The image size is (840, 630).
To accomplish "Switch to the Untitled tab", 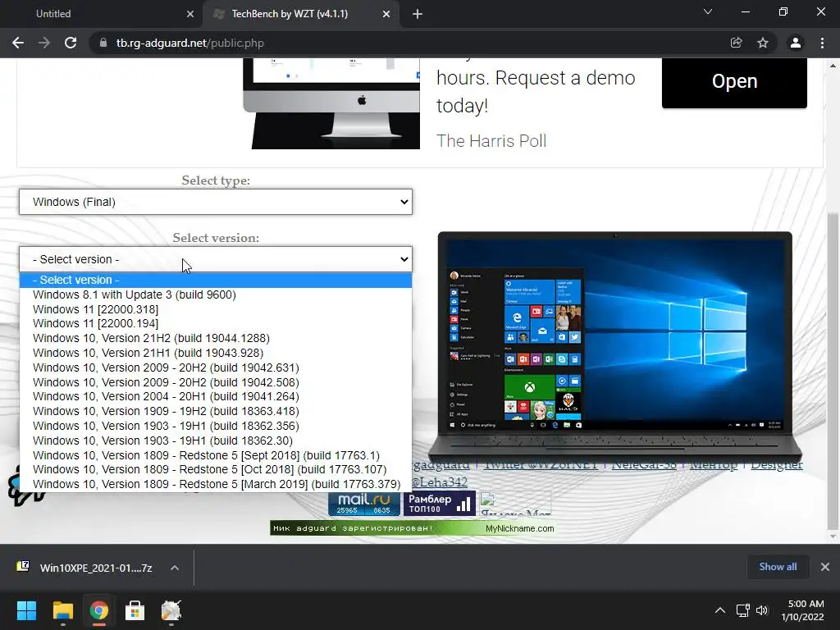I will point(102,14).
